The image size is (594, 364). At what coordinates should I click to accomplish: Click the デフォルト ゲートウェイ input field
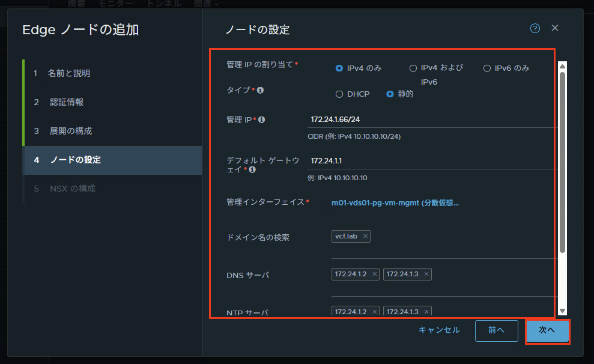[432, 161]
